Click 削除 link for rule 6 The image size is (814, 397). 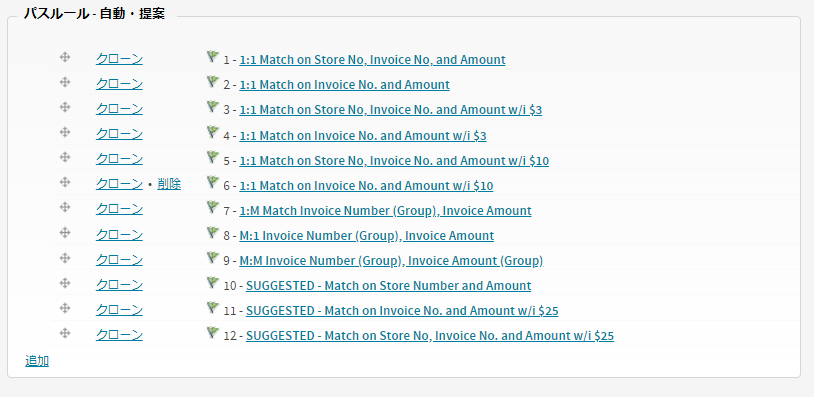[x=169, y=184]
